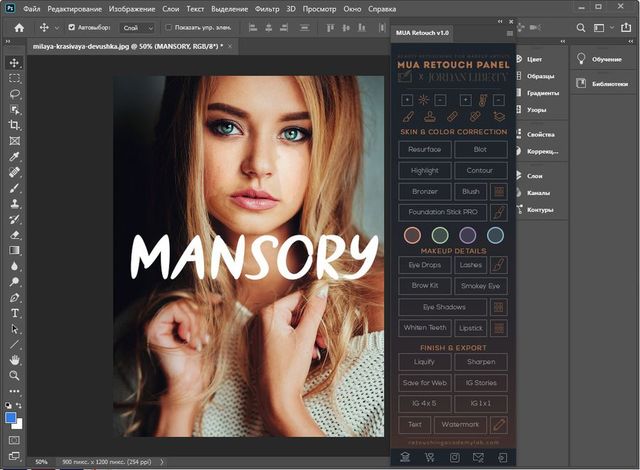This screenshot has width=640, height=470.
Task: Activate the Zoom tool in the toolbar
Action: point(14,375)
